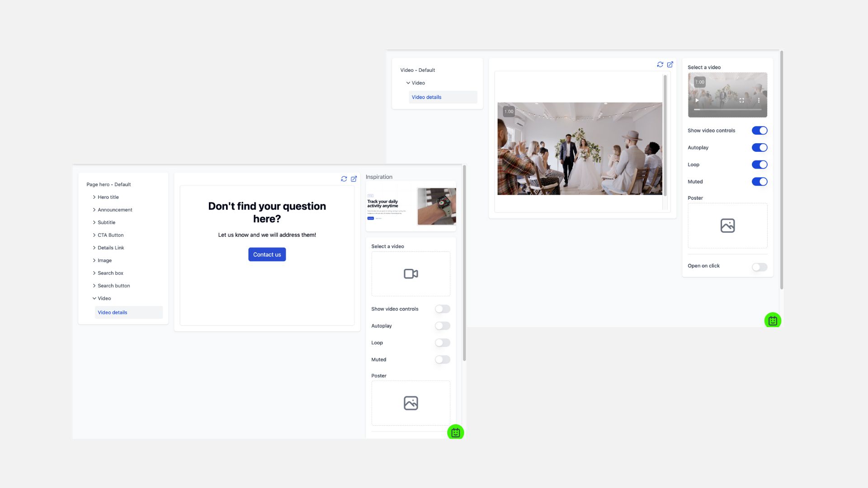Toggle the Muted switch on in right panel

759,181
